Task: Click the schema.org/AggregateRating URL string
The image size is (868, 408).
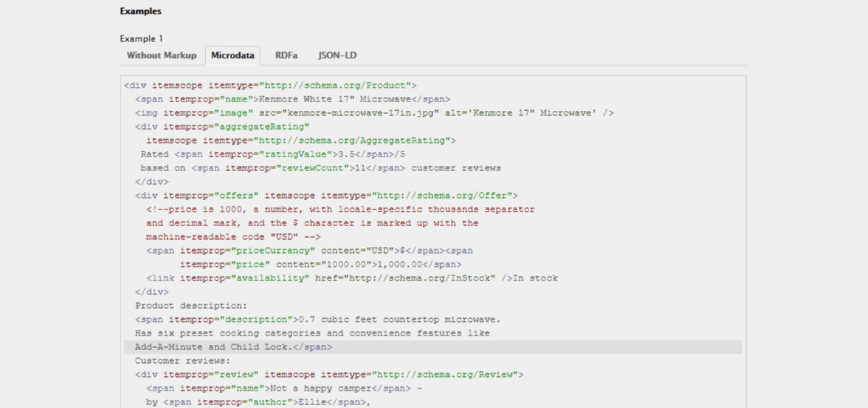Action: [355, 141]
